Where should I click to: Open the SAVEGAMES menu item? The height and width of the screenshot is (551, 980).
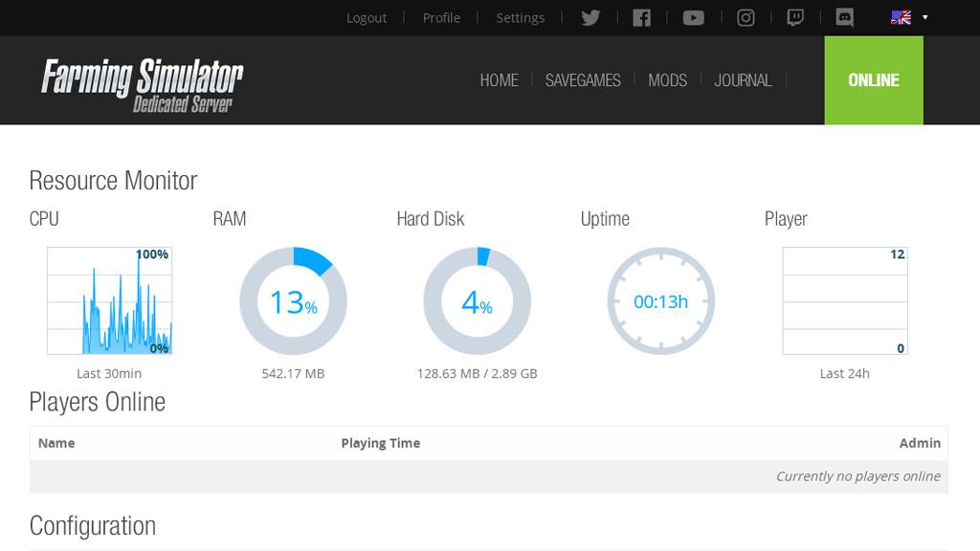[583, 80]
